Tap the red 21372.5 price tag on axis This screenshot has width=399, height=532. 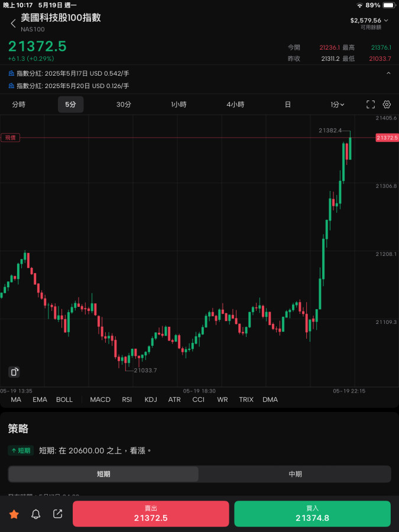[387, 138]
